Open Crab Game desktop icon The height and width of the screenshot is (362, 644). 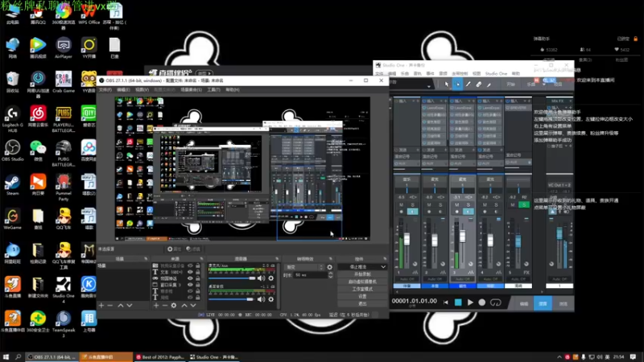pyautogui.click(x=64, y=82)
